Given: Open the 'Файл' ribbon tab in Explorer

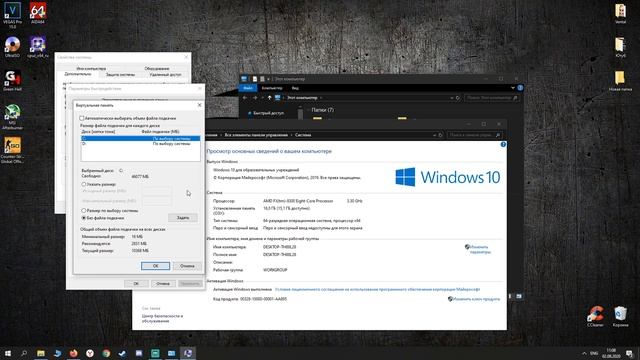Looking at the screenshot, I should tap(248, 88).
